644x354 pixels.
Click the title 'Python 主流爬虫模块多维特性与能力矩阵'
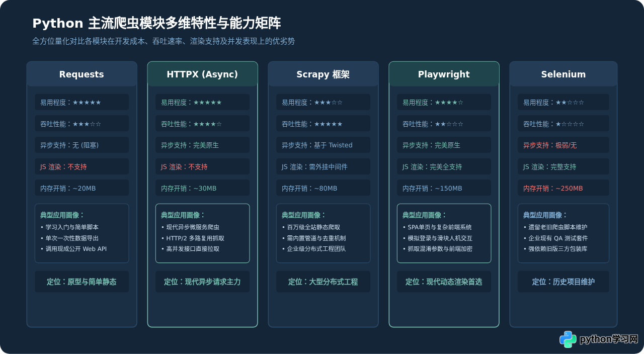(x=156, y=23)
